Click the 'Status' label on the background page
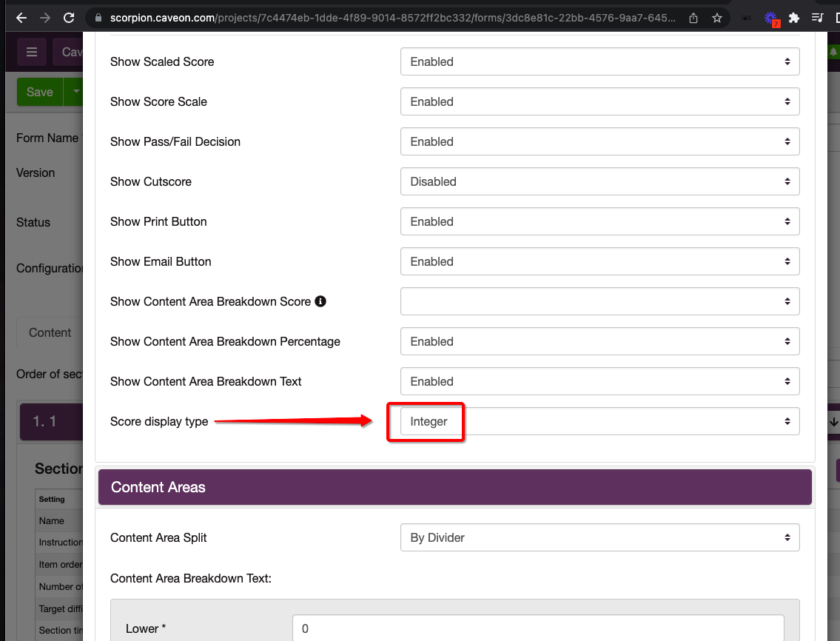Image resolution: width=840 pixels, height=641 pixels. pos(33,222)
